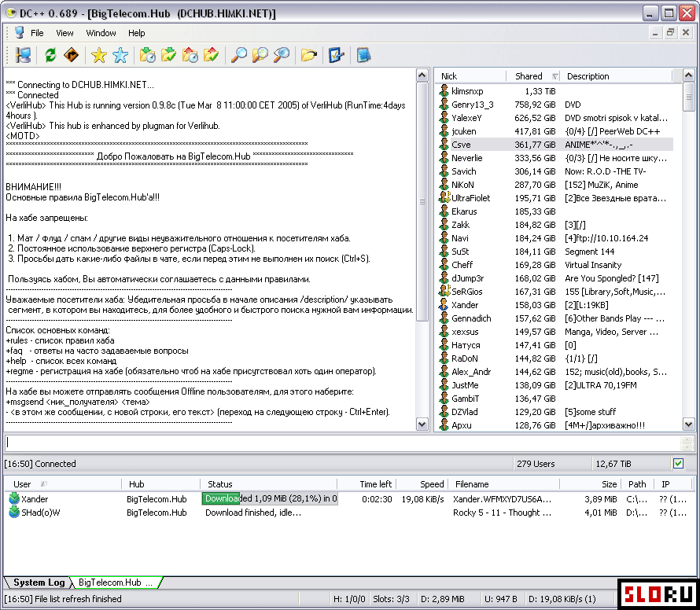Click the first magnifier Search icon
This screenshot has width=700, height=610.
tap(238, 55)
